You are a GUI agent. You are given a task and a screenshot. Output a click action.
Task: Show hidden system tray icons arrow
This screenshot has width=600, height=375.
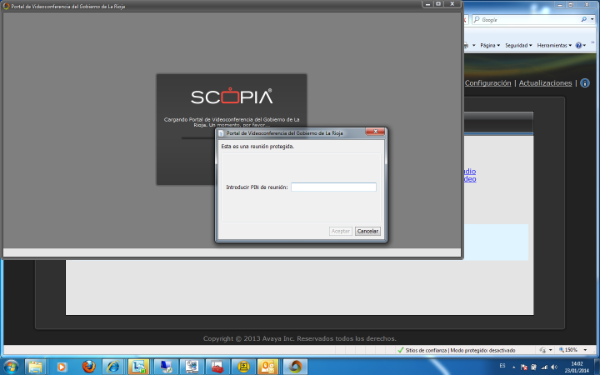tap(514, 367)
